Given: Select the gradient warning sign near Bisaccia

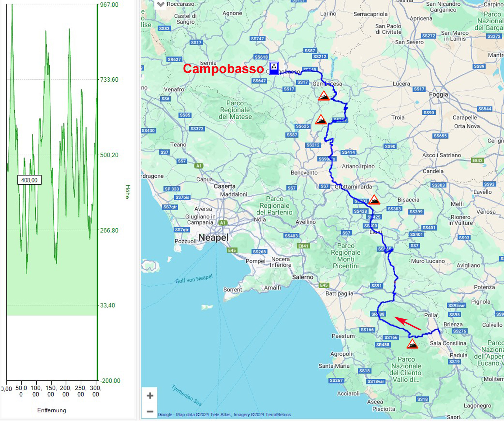Looking at the screenshot, I should tap(374, 200).
